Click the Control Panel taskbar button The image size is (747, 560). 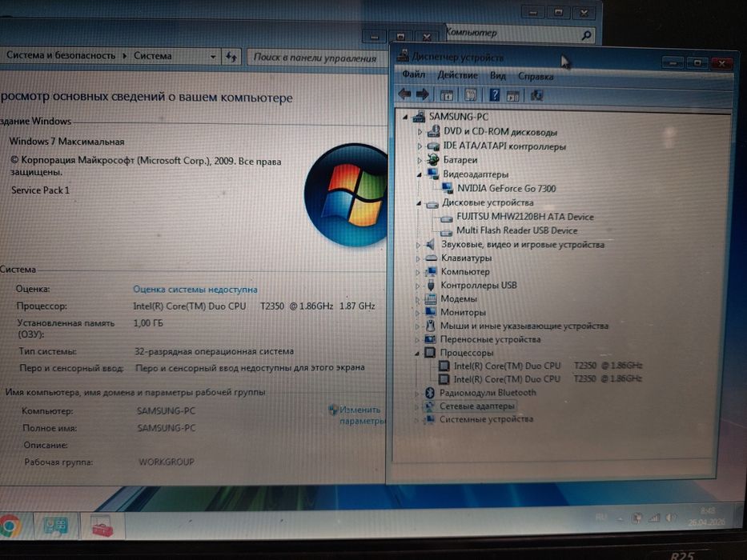(56, 526)
